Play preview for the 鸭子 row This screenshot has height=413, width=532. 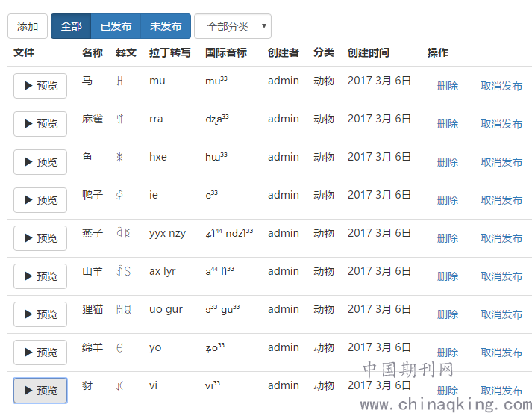pyautogui.click(x=40, y=200)
